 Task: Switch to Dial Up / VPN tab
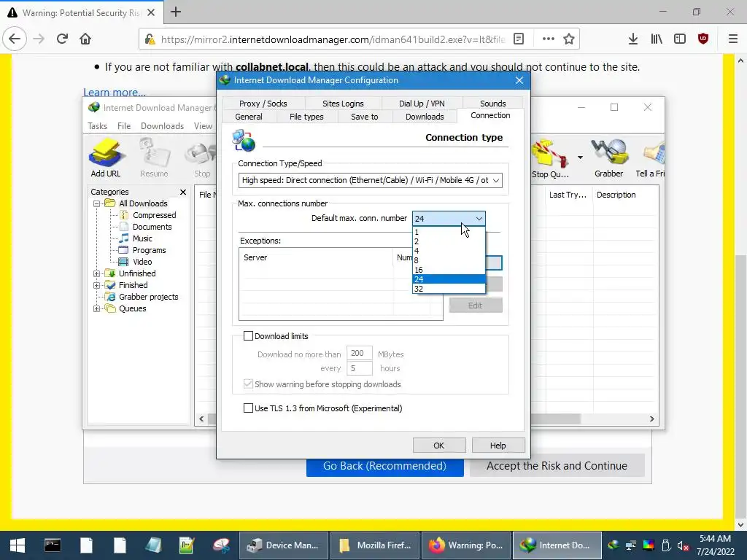[422, 104]
